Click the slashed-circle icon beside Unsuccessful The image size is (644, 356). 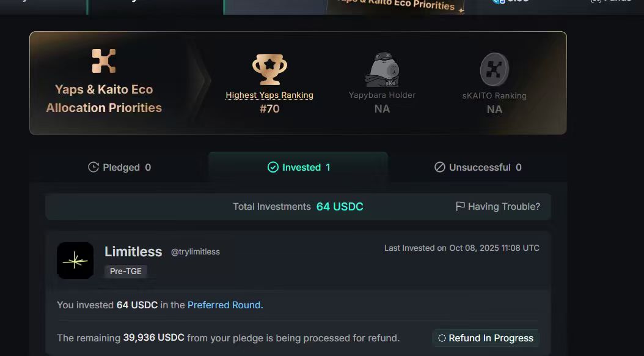pos(439,167)
